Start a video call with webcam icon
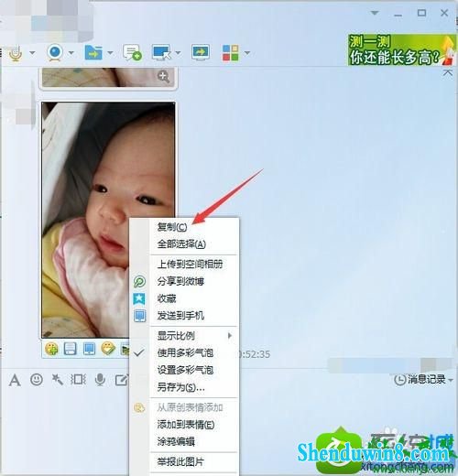This screenshot has height=476, width=458. 55,52
